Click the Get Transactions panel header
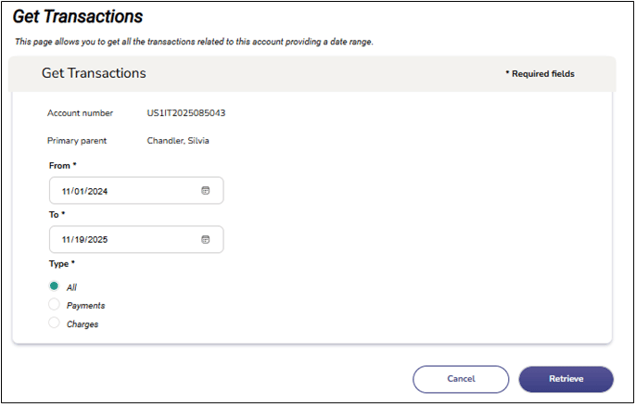 click(94, 73)
